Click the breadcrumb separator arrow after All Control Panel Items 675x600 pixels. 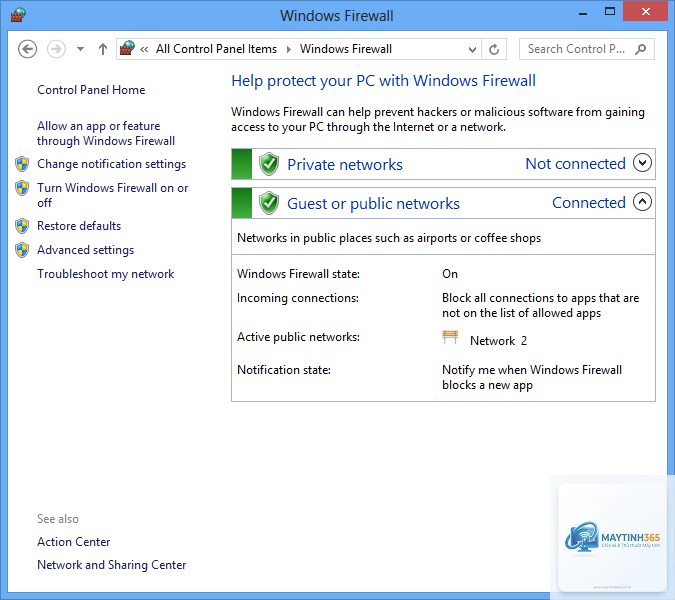tap(289, 49)
